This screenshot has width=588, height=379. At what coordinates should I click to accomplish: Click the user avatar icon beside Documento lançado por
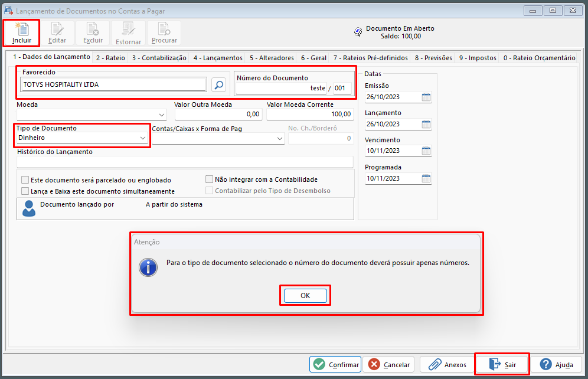click(29, 208)
